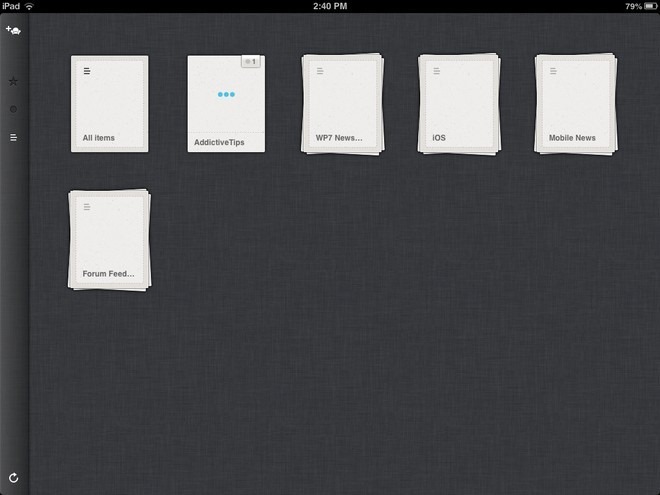This screenshot has width=660, height=495.
Task: Tap unread count badge on AddictiveTips
Action: (251, 61)
